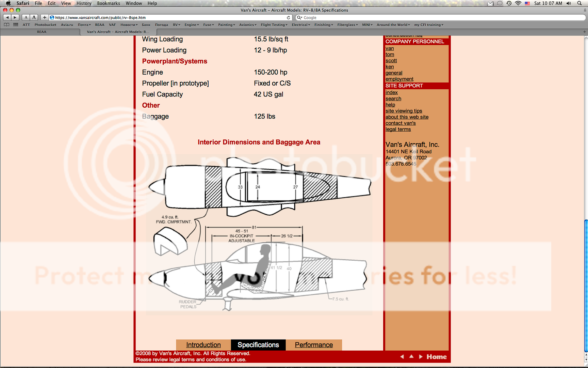Select the Specifications page tab
This screenshot has height=368, width=588.
tap(258, 345)
